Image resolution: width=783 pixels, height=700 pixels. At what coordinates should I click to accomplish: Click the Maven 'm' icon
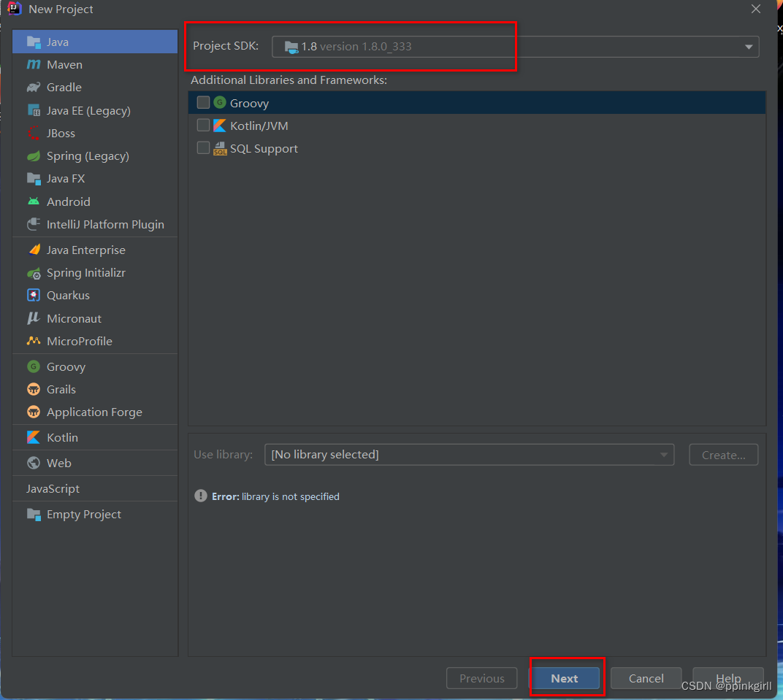(34, 64)
